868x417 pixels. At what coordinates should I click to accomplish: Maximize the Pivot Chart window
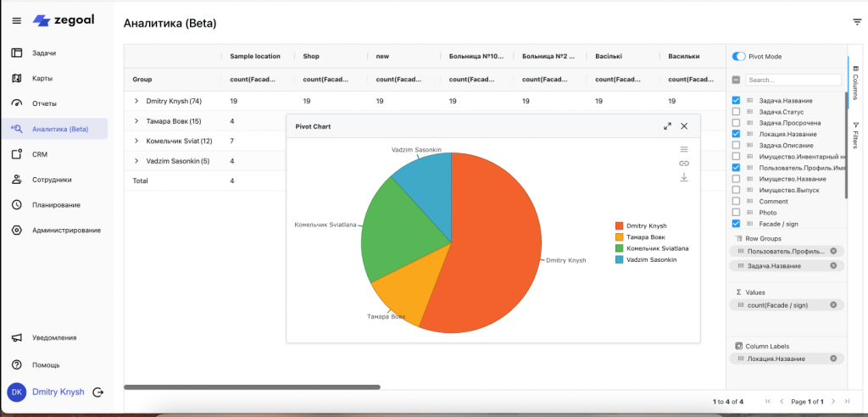click(667, 126)
